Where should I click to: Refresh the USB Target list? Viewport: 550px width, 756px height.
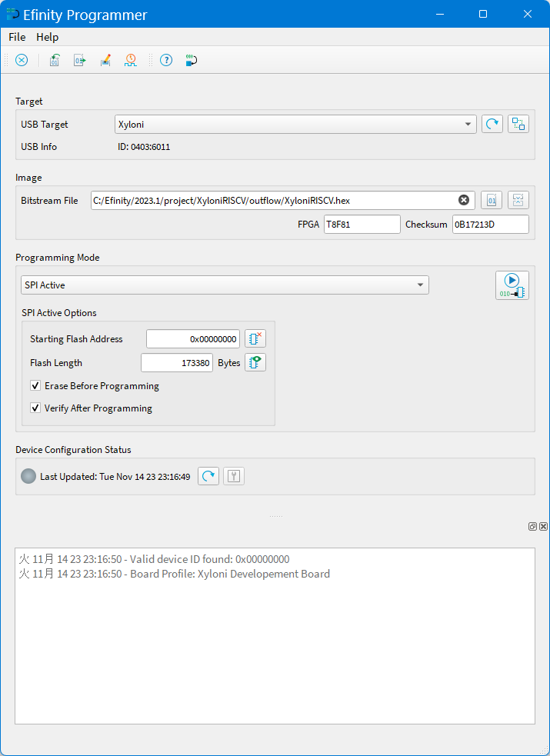pos(492,124)
